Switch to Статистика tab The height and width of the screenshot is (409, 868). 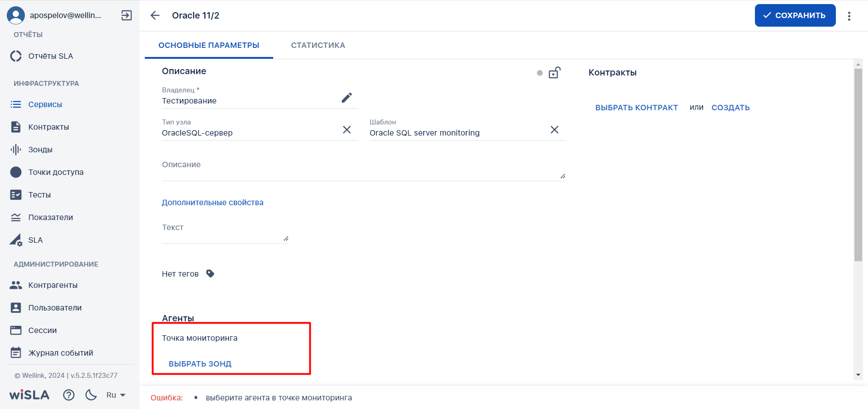pos(318,45)
